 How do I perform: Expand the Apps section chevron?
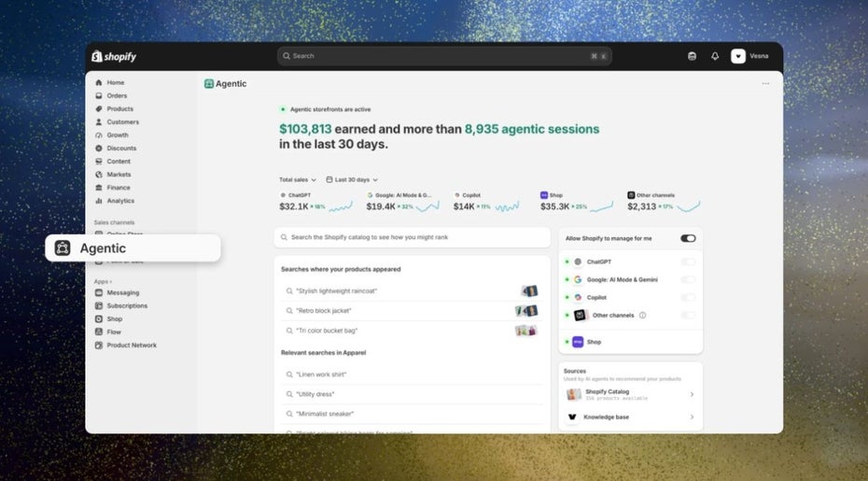(x=111, y=281)
